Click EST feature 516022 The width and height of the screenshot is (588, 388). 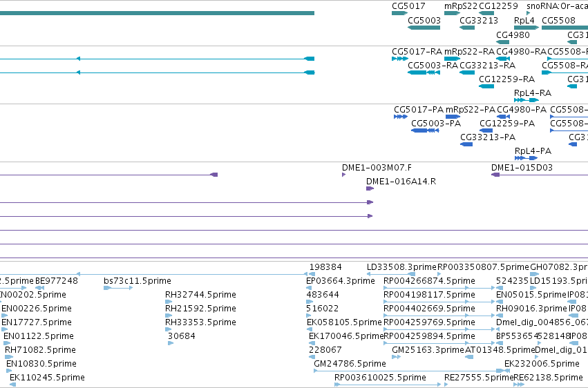(310, 316)
